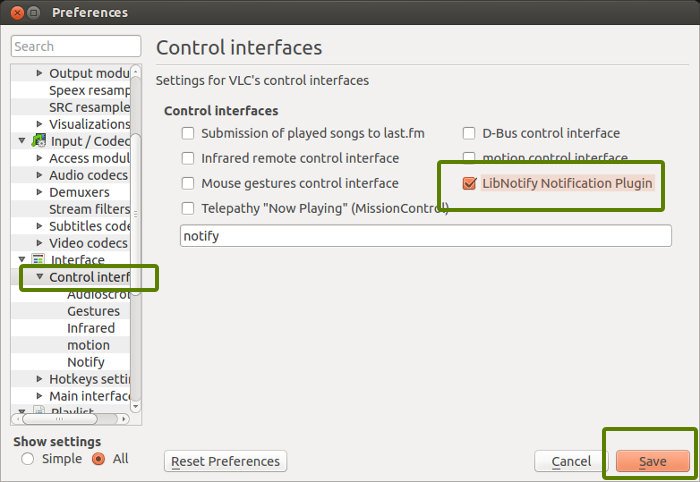Expand the Hotkeys settings tree arrow
The height and width of the screenshot is (482, 700).
pos(39,379)
